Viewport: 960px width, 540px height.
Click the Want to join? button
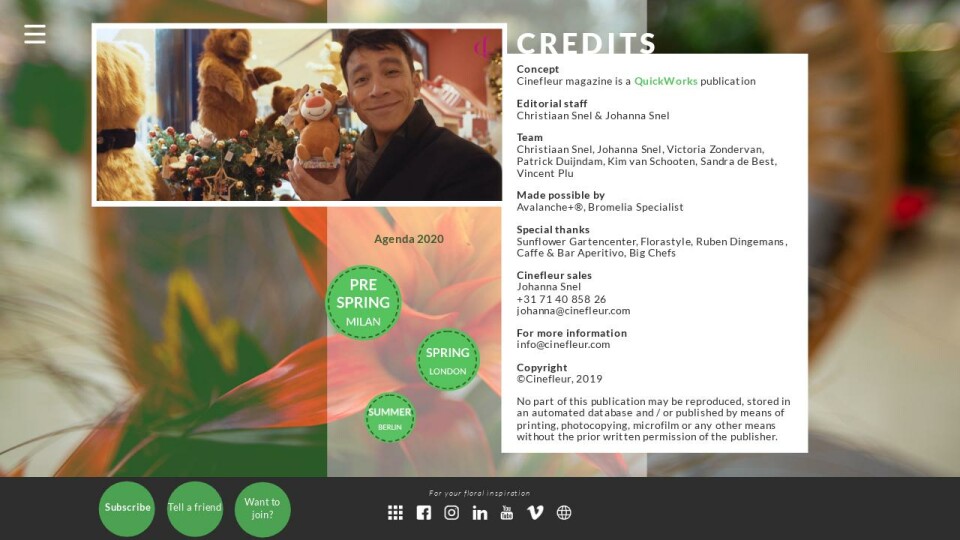[262, 509]
